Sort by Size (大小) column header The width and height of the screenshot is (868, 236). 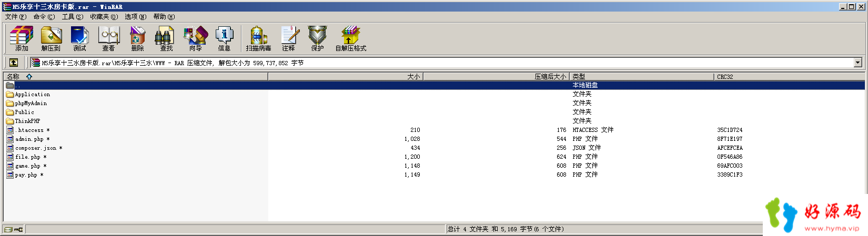[x=346, y=77]
